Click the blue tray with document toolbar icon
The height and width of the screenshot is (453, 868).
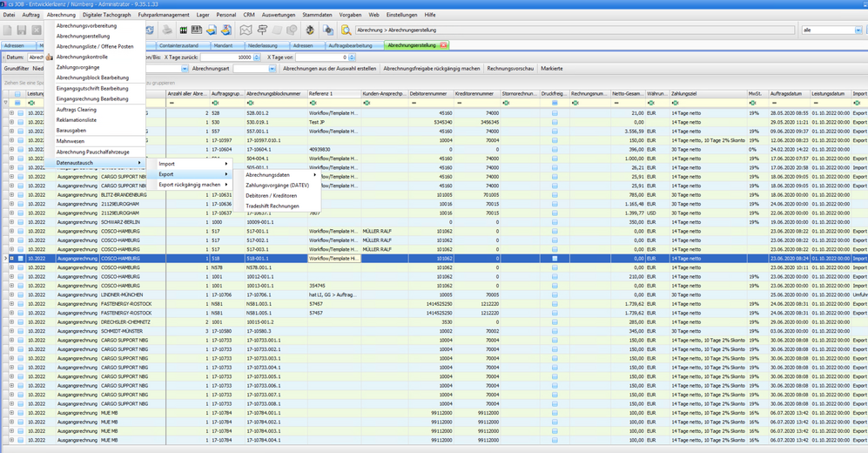[212, 30]
